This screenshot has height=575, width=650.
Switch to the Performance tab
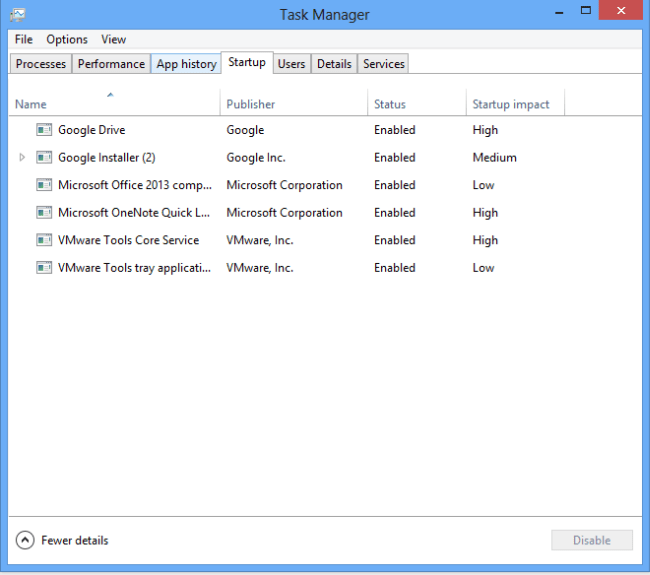coord(111,64)
